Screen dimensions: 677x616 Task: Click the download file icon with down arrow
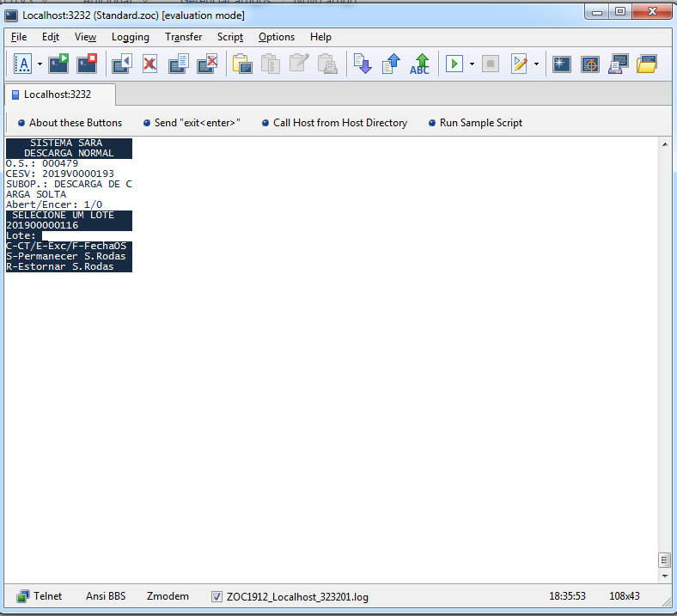tap(363, 64)
